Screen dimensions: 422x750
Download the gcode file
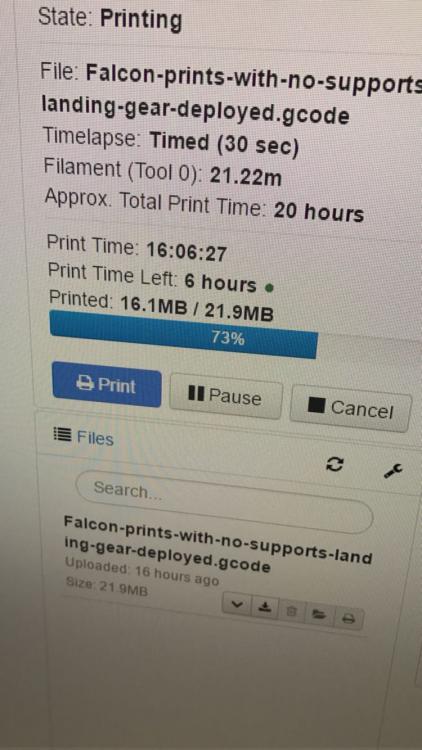[x=264, y=606]
